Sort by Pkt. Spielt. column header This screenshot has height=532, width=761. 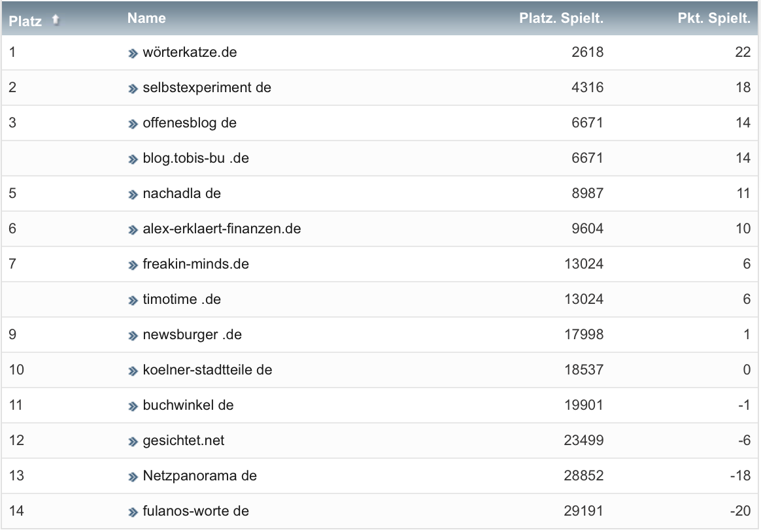[714, 18]
